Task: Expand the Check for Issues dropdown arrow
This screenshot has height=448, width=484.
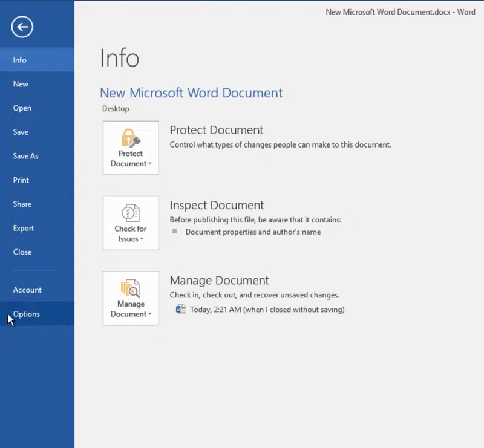Action: pos(143,239)
